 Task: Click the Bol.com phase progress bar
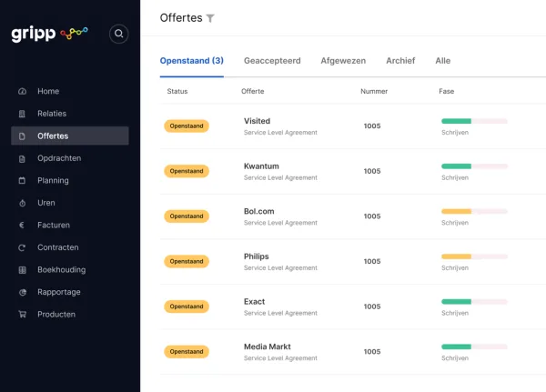(x=474, y=211)
